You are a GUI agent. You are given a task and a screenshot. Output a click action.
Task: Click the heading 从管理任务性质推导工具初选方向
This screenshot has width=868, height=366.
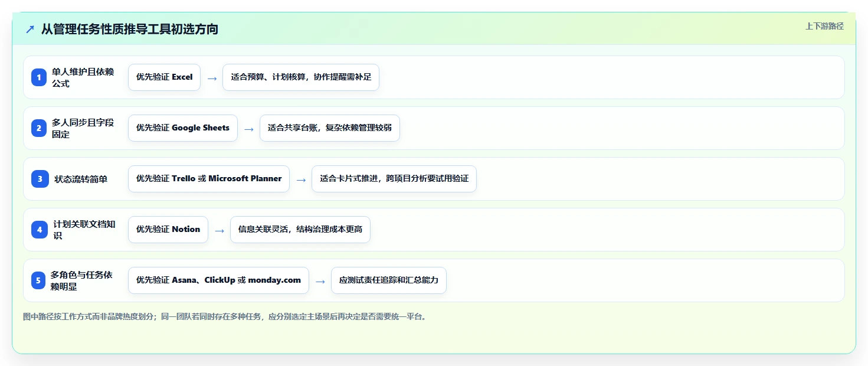click(130, 29)
